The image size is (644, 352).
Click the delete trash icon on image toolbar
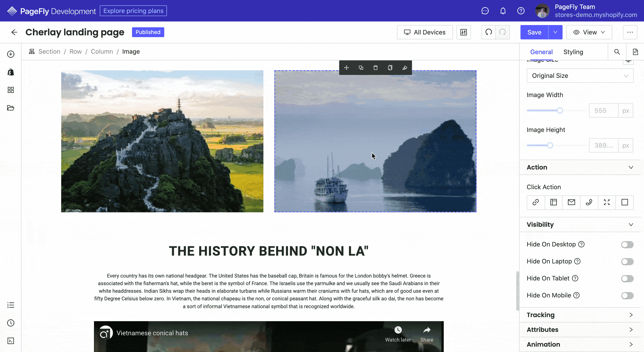click(375, 68)
